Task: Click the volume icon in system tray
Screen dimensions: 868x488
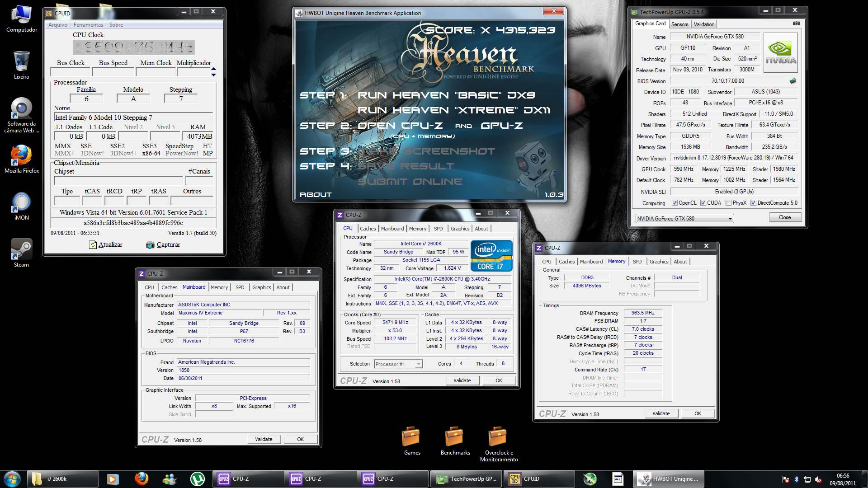Action: pyautogui.click(x=818, y=479)
